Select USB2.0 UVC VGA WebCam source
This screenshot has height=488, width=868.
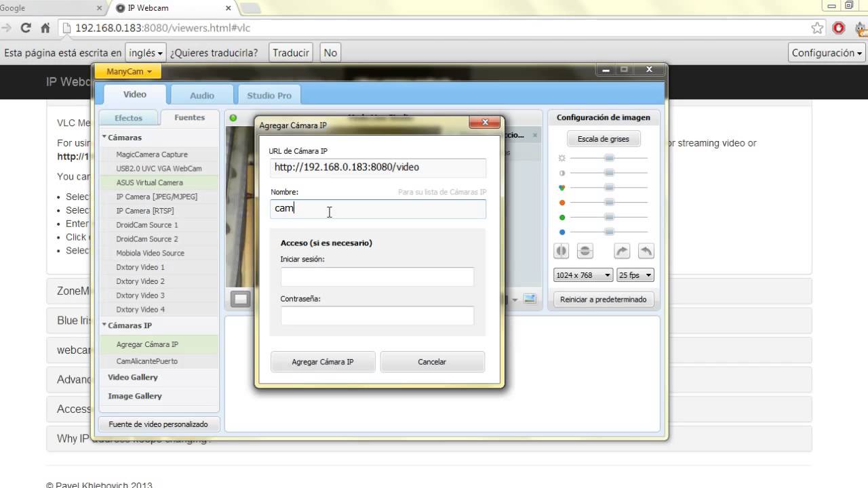coord(159,169)
